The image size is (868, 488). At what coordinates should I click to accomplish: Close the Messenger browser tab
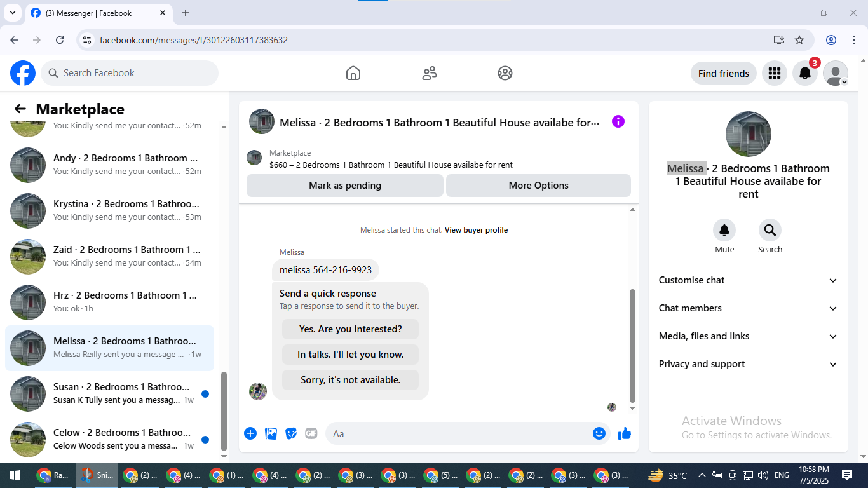[163, 13]
